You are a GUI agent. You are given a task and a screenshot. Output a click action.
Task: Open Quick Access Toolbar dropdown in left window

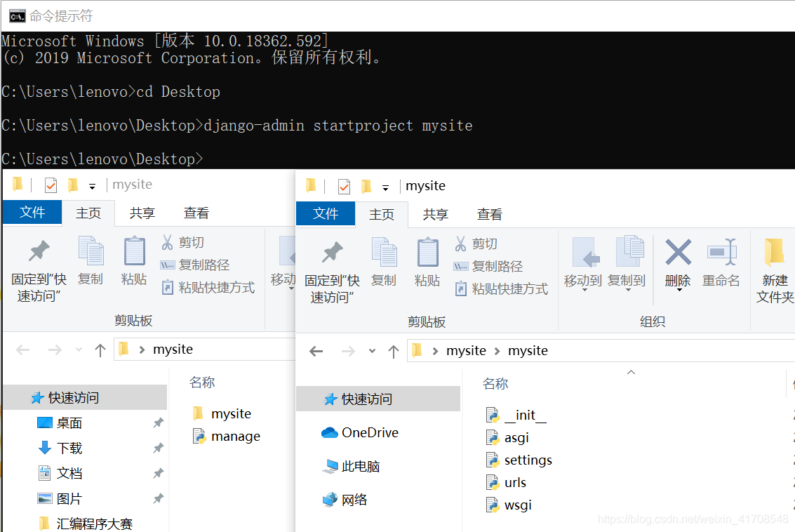[93, 187]
